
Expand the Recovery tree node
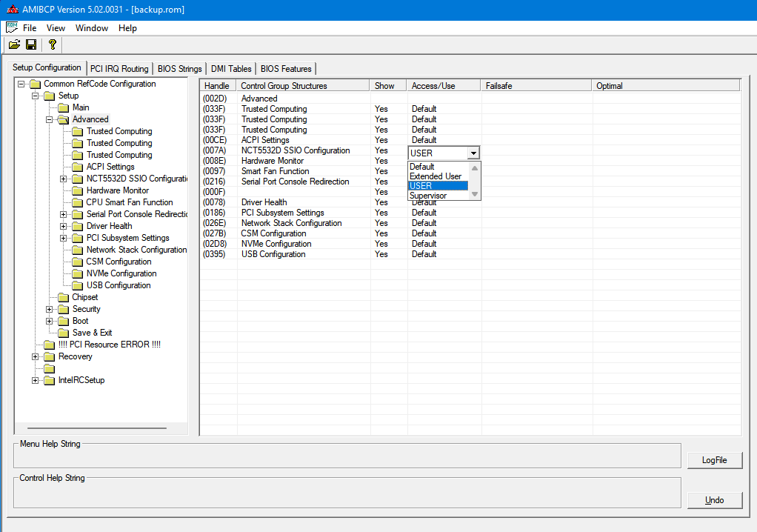[36, 356]
